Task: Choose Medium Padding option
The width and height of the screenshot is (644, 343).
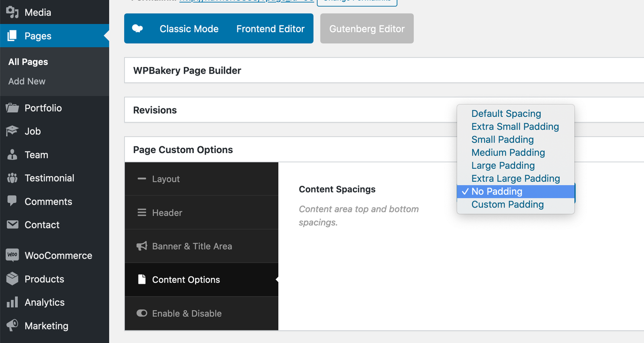Action: [516, 153]
